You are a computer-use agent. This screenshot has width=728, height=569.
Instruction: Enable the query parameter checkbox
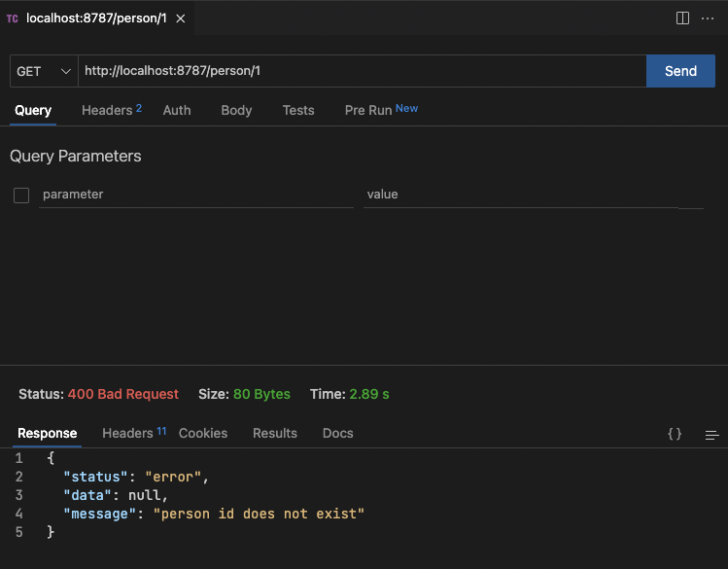point(21,196)
